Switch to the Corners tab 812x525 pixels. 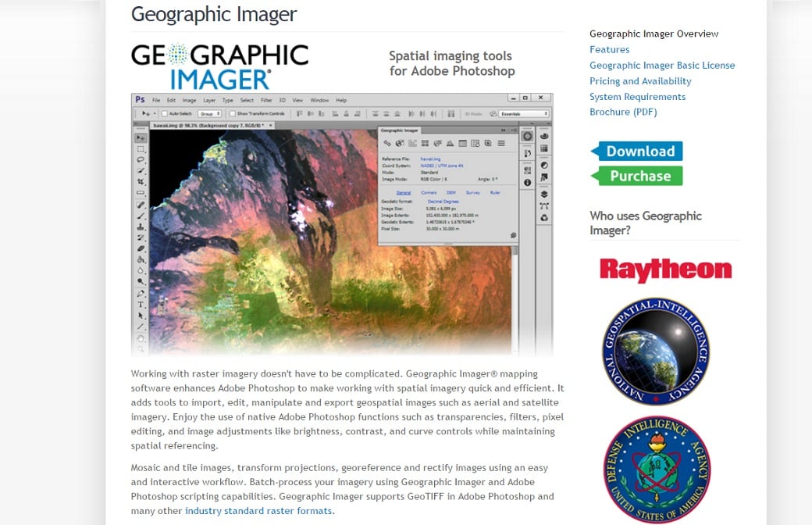(429, 192)
